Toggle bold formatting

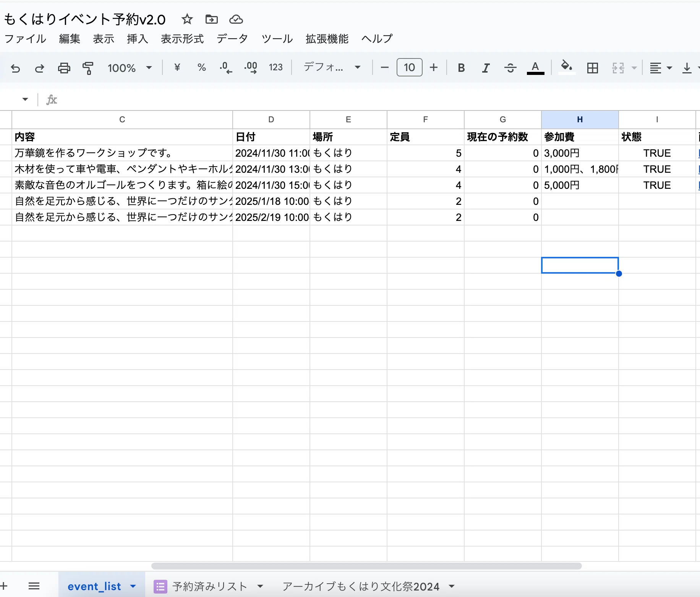tap(461, 68)
